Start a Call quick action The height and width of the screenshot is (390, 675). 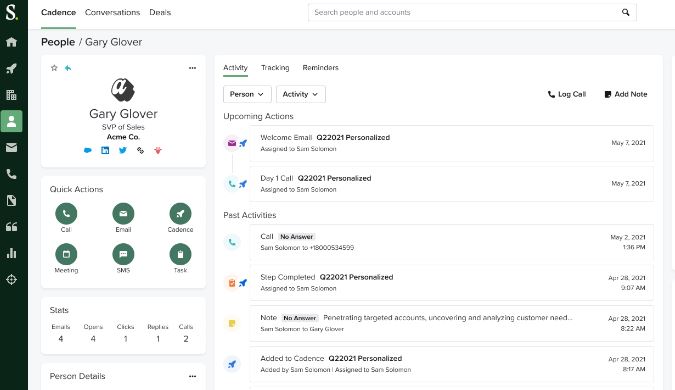[66, 214]
